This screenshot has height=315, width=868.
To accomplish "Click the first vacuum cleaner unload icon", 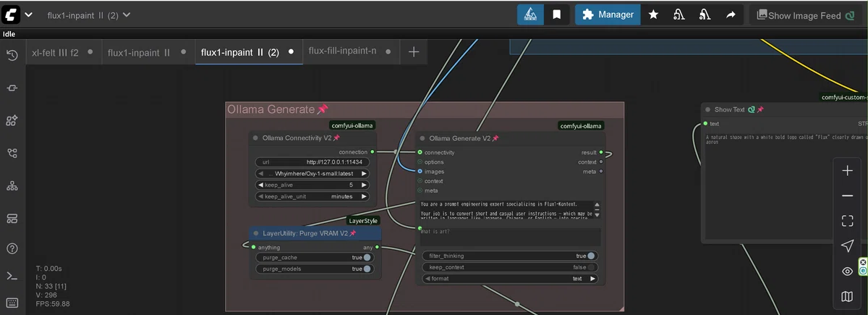I will click(x=679, y=14).
